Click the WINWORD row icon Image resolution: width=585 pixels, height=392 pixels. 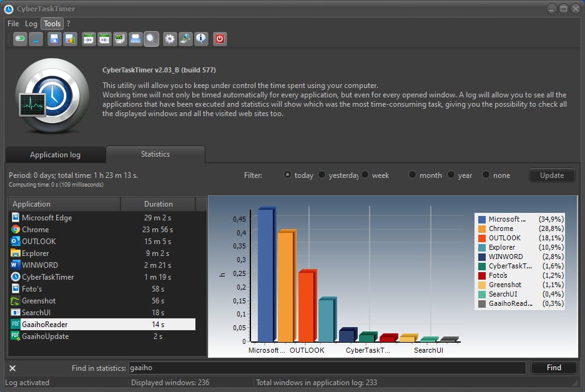coord(16,265)
